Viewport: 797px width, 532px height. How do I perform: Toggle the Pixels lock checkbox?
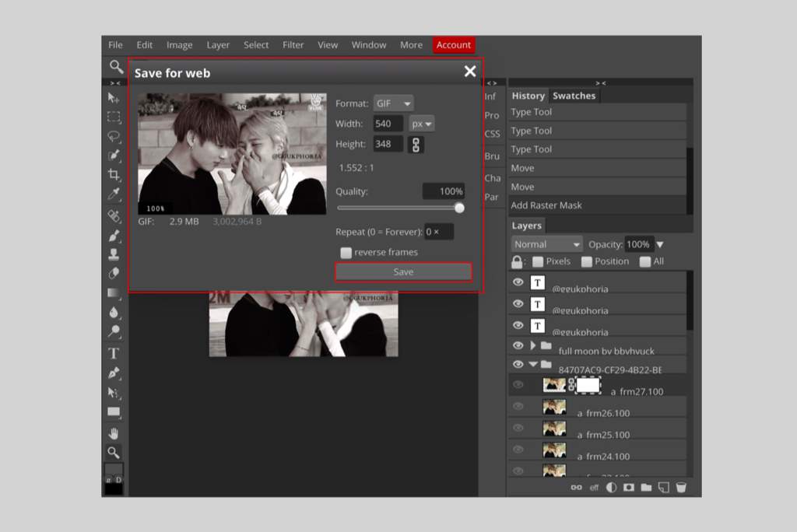[538, 261]
